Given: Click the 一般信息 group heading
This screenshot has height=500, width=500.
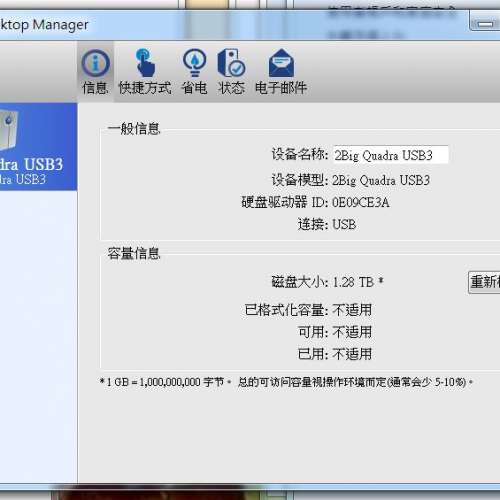Looking at the screenshot, I should [133, 129].
